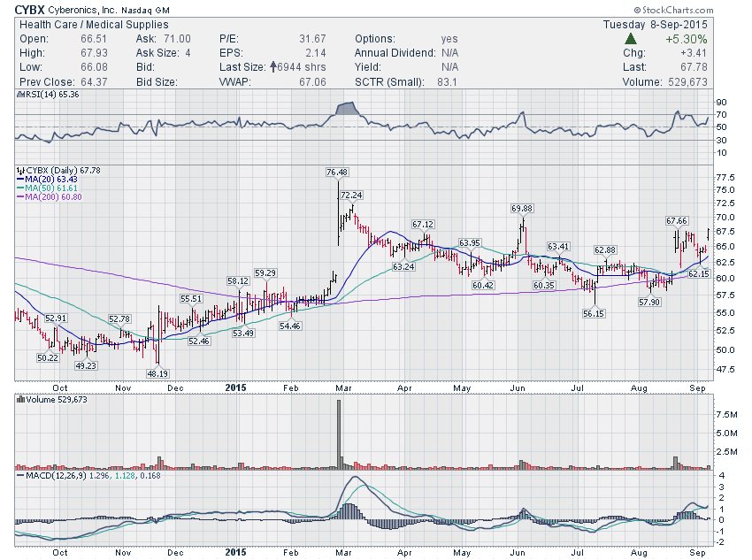
Task: Click the 6944 shrs last size value
Action: [x=302, y=67]
